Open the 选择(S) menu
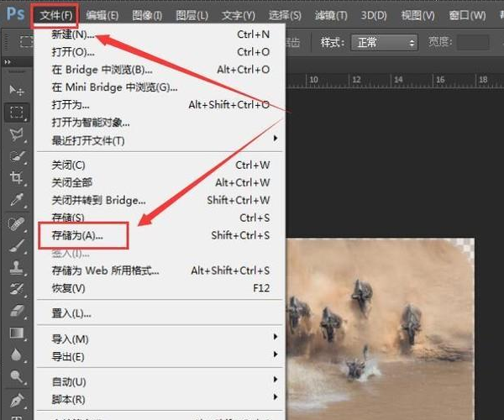The image size is (504, 420). tap(285, 15)
